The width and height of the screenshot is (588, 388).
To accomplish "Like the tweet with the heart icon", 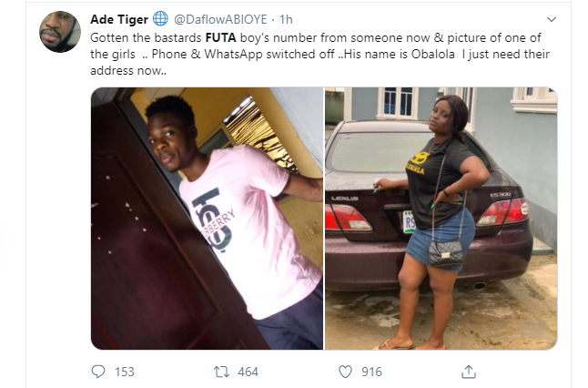I will click(345, 372).
